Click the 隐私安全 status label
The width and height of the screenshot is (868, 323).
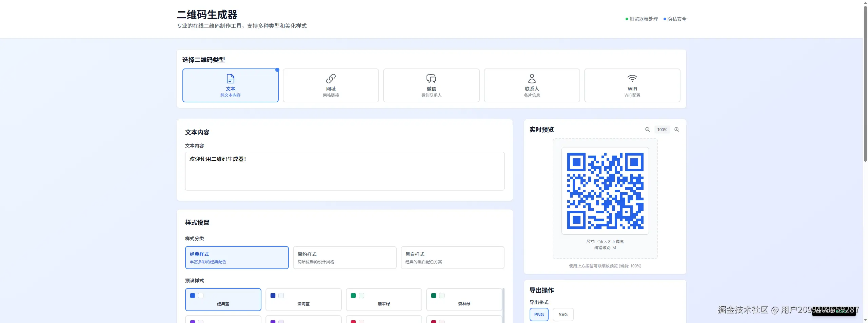click(677, 19)
